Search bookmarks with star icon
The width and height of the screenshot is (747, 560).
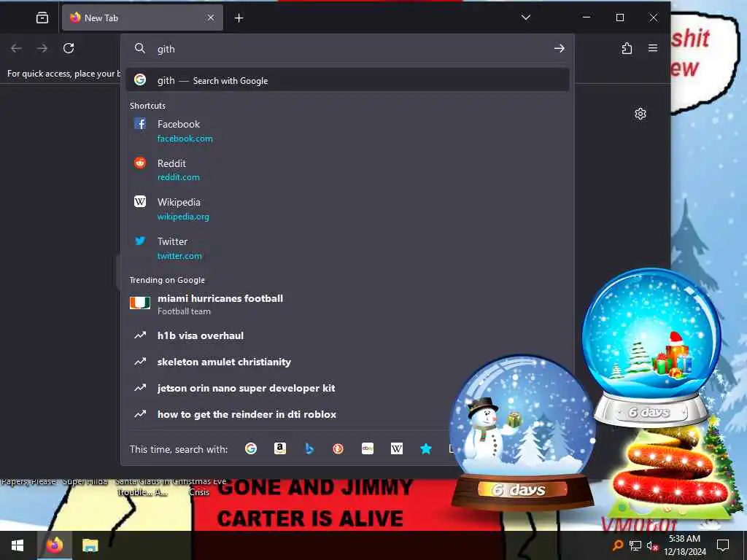tap(426, 448)
